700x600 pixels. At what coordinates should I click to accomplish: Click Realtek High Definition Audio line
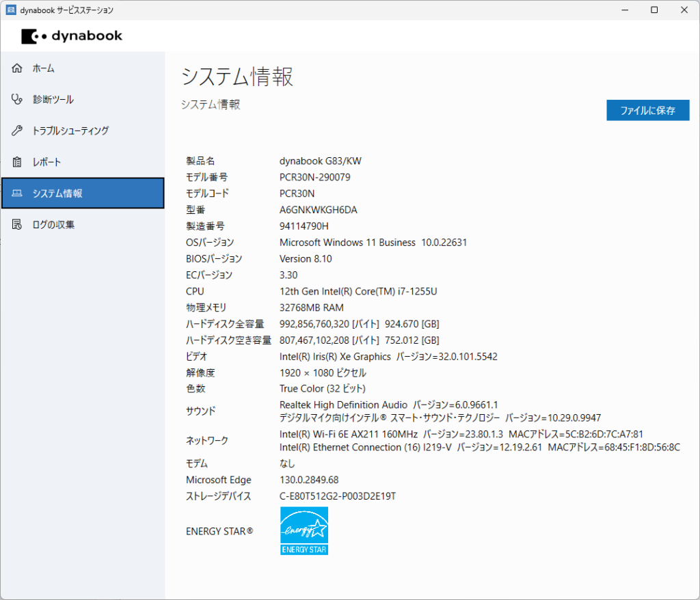click(388, 405)
